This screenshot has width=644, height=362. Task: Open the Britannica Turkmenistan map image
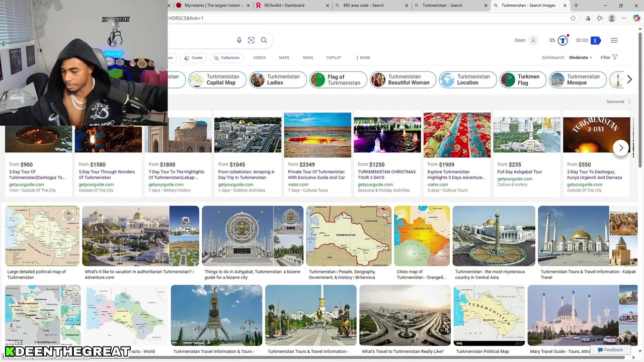point(349,236)
